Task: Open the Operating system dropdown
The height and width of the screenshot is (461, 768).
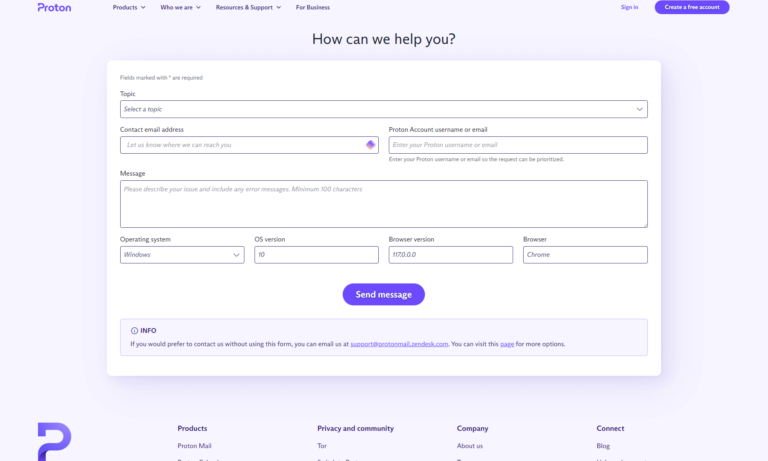Action: click(181, 255)
